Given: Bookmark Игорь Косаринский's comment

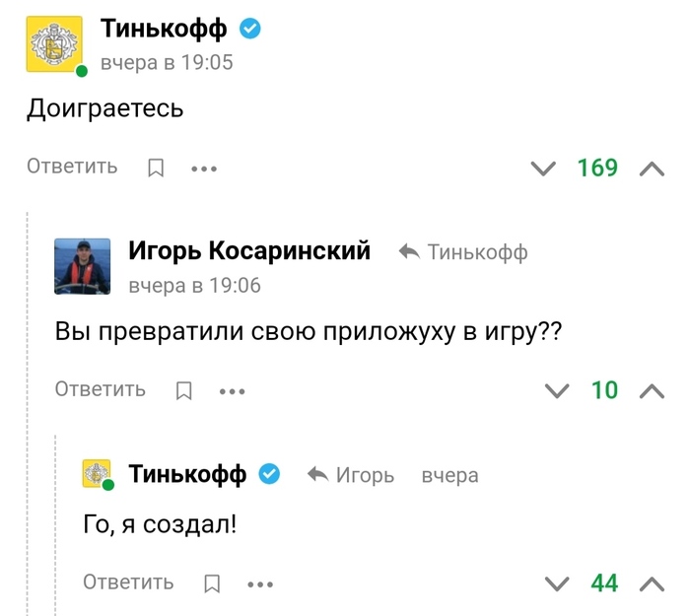Looking at the screenshot, I should 183,390.
